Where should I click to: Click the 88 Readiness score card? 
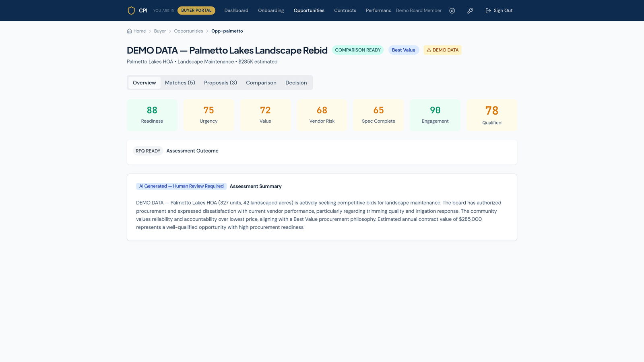coord(152,115)
